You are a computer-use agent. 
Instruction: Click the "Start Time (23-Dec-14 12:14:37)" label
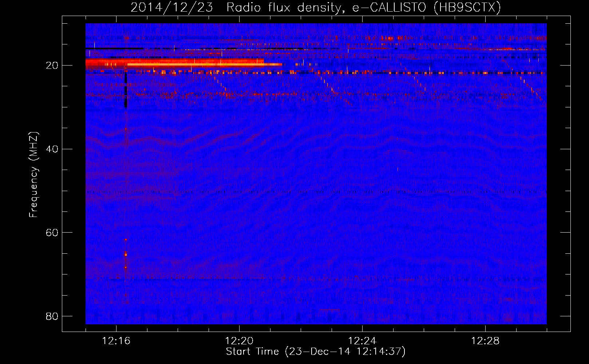(x=316, y=352)
